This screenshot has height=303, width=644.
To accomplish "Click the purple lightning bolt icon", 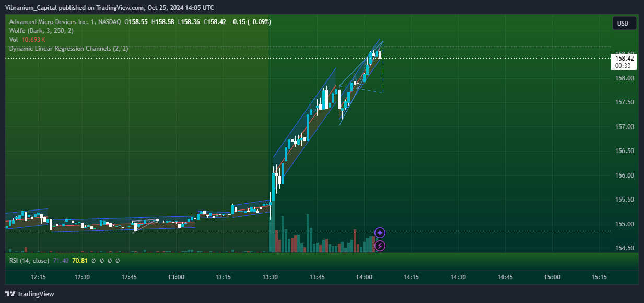I will (x=380, y=246).
